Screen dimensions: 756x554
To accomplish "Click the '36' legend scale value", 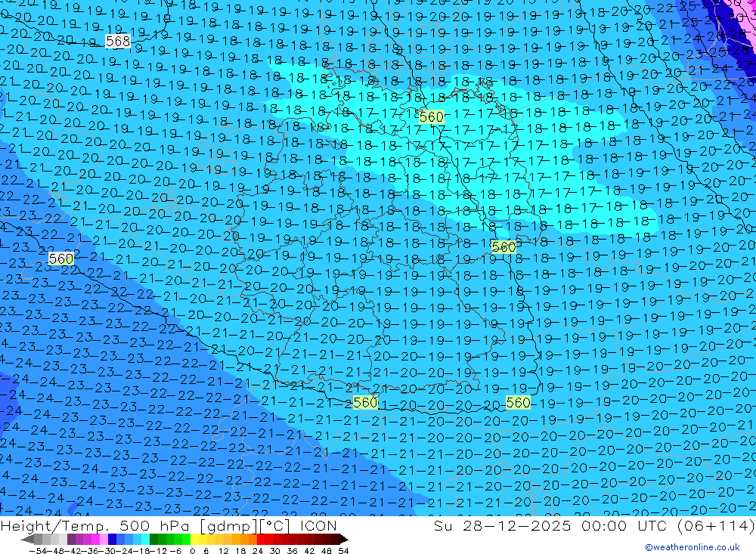I will pyautogui.click(x=292, y=551).
